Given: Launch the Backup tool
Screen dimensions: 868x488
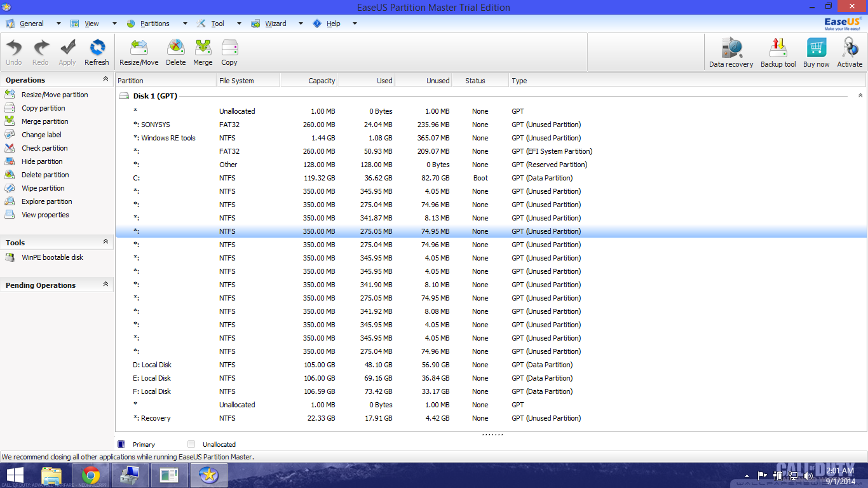Looking at the screenshot, I should coord(778,50).
